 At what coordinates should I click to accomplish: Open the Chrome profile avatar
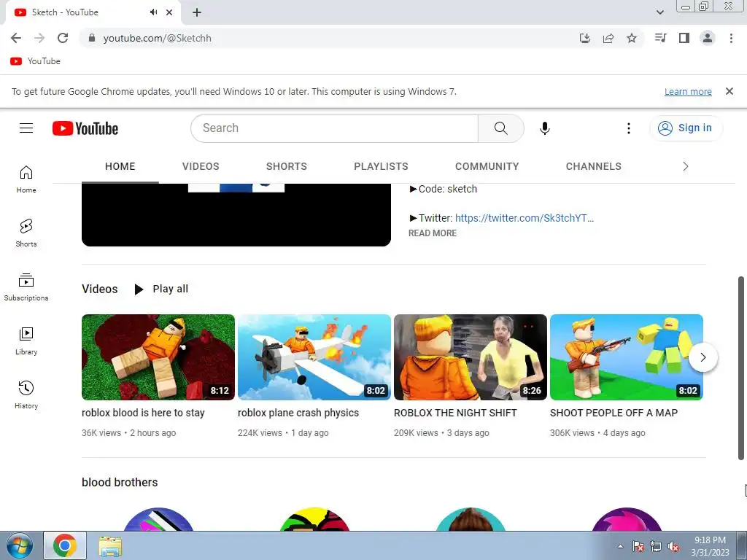coord(708,38)
